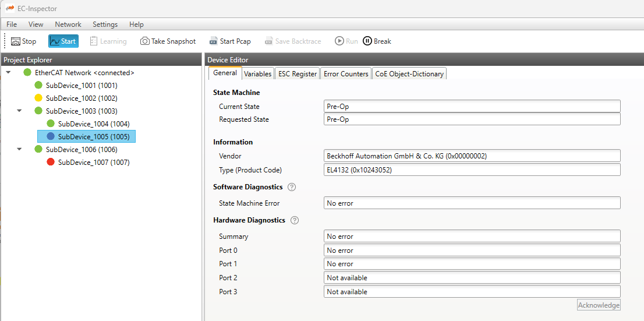
Task: Select SubDevice_1001 (1001) in tree
Action: click(82, 86)
